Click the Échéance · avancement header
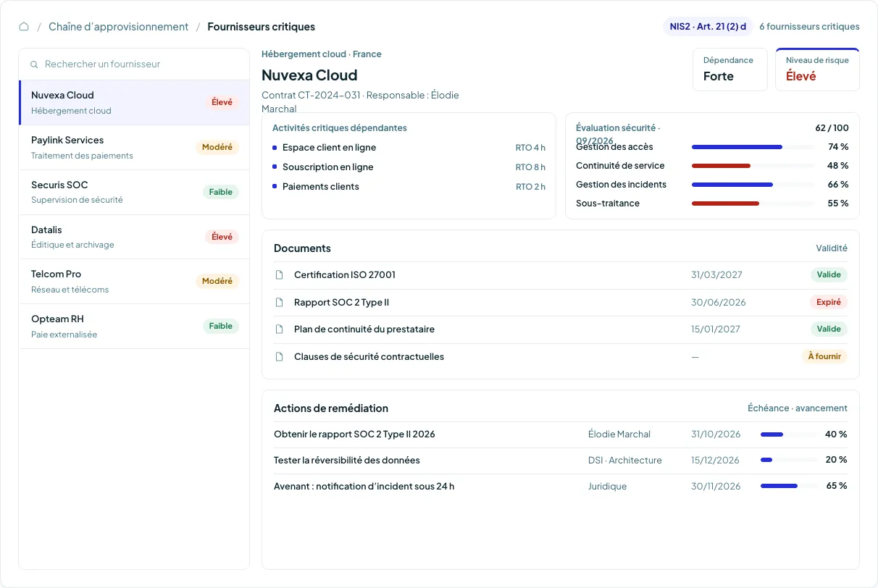 798,408
